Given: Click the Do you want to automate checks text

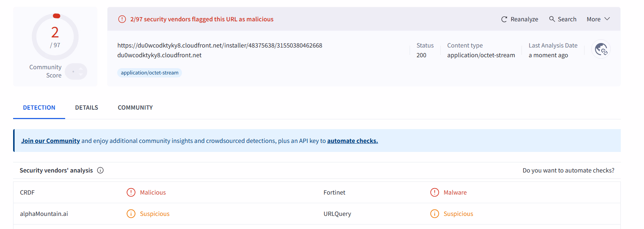Looking at the screenshot, I should (x=568, y=170).
